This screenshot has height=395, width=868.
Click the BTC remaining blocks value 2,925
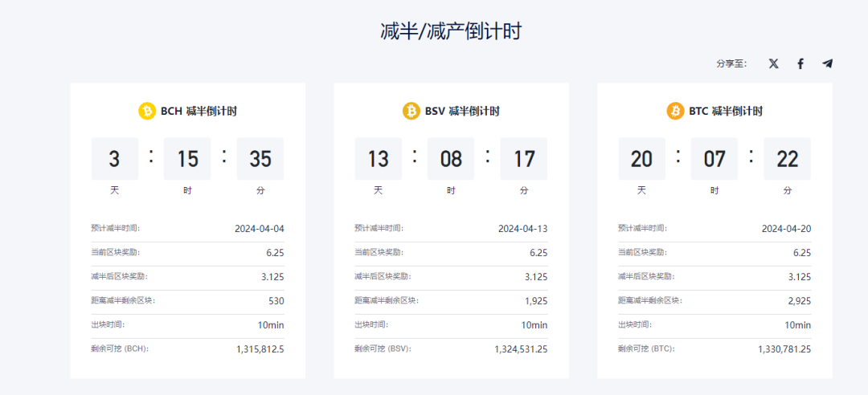pos(800,301)
